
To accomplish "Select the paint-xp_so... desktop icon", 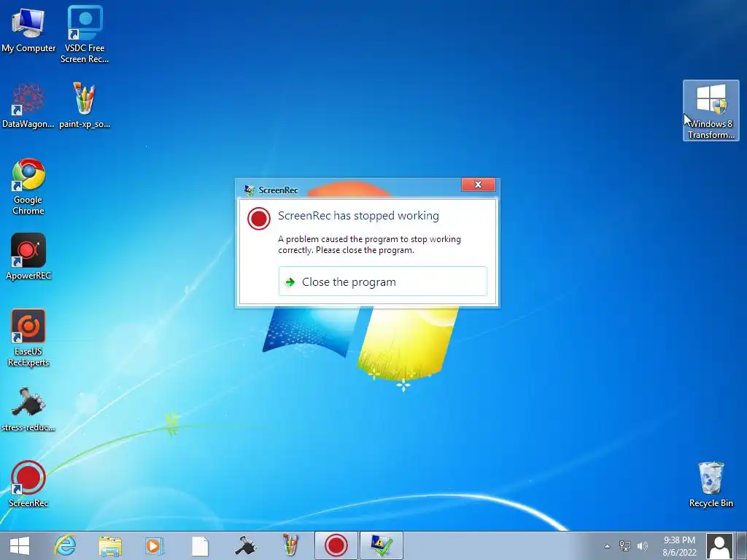I will coord(85,106).
